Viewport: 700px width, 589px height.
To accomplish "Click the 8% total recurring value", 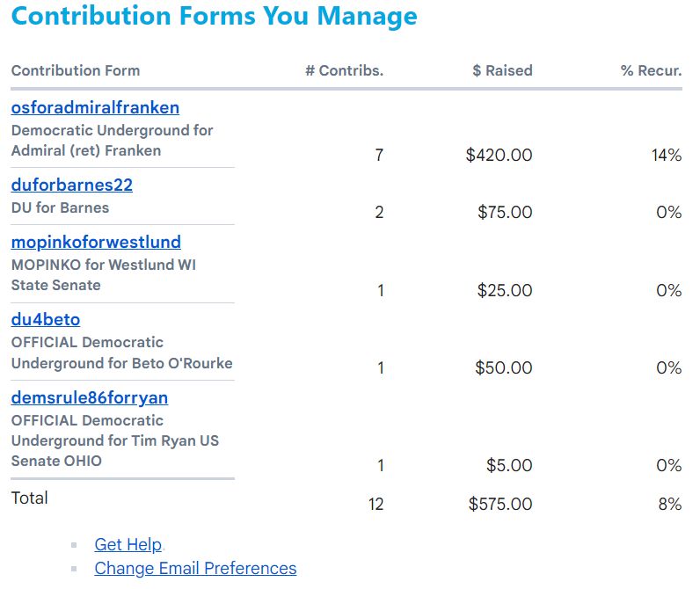I will click(x=669, y=504).
